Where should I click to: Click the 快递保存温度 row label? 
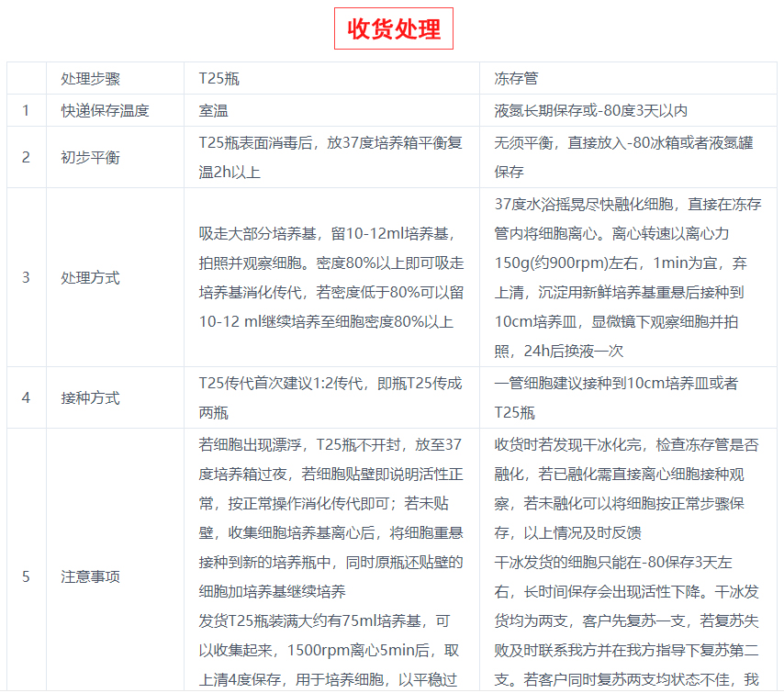(x=105, y=110)
